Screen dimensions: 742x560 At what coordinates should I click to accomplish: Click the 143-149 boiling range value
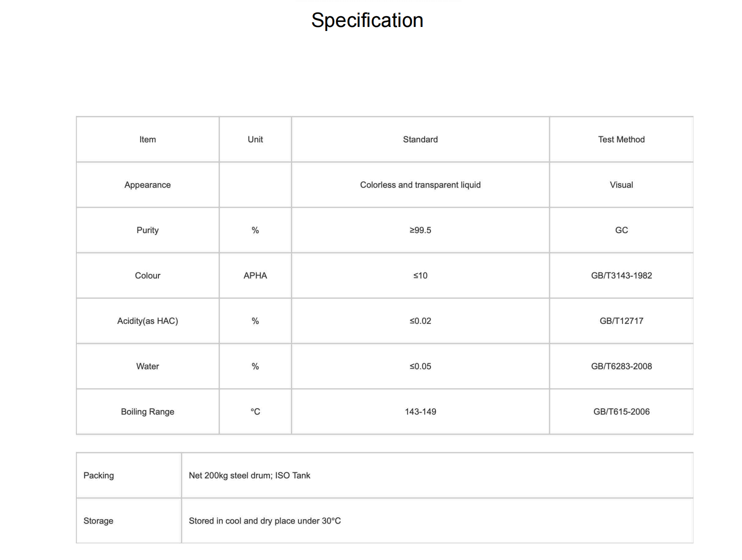click(420, 412)
